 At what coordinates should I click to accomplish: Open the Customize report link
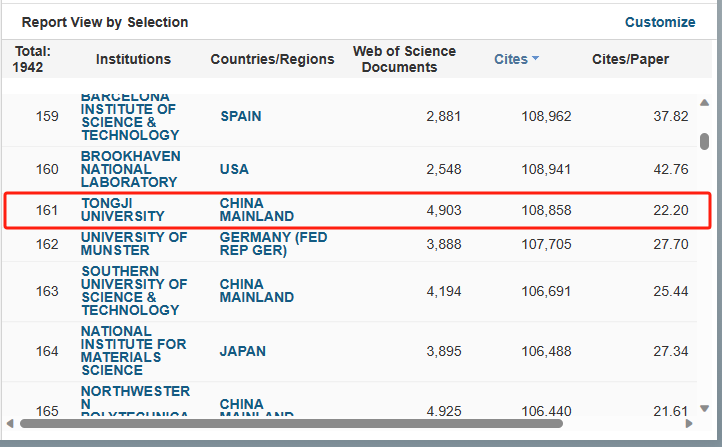[x=659, y=22]
